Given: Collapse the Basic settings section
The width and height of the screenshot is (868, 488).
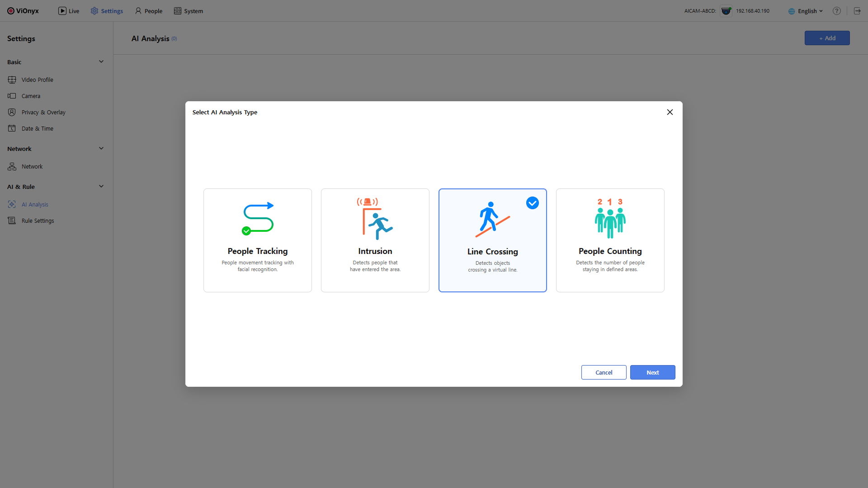Looking at the screenshot, I should 101,61.
